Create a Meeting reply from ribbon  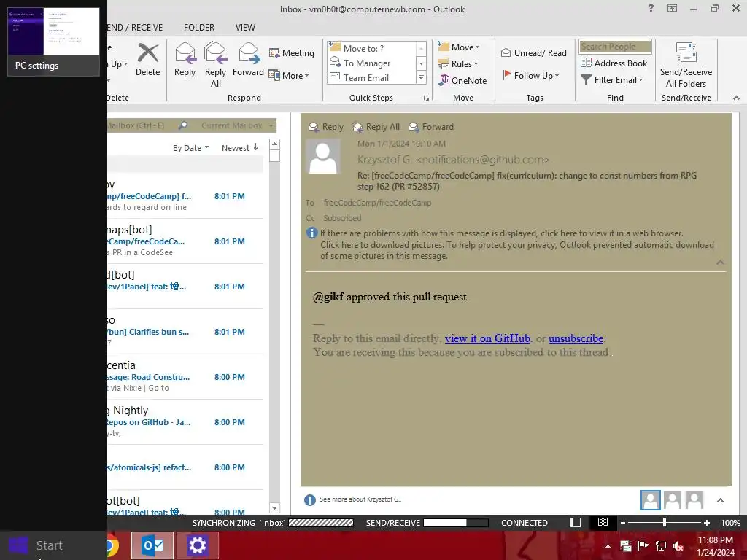point(292,52)
